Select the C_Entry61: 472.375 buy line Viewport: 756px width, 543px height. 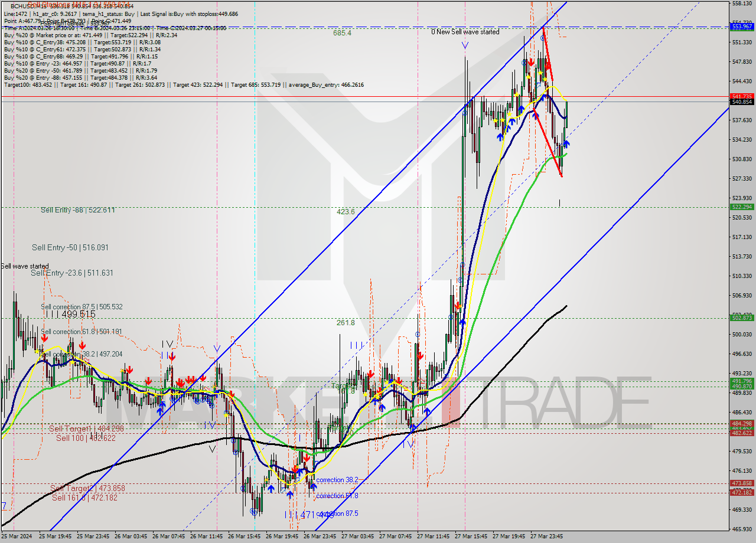click(x=82, y=49)
